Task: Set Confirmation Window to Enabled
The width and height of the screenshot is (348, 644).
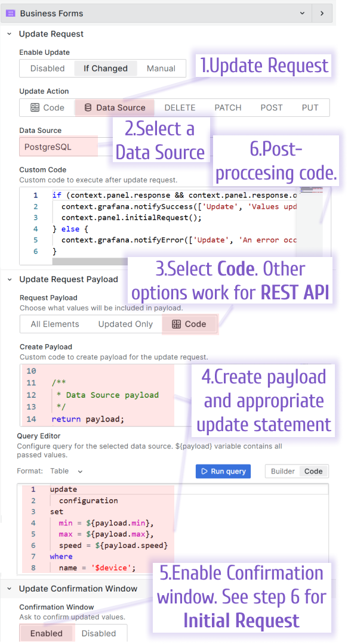Action: 46,633
